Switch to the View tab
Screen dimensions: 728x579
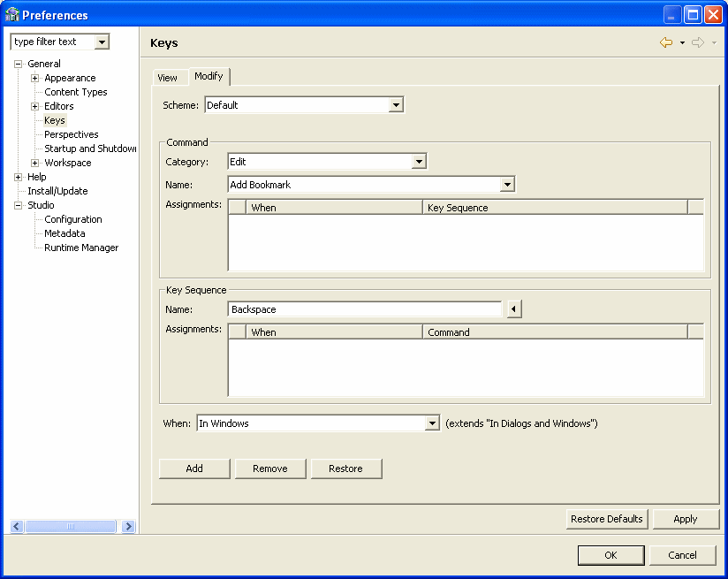click(169, 77)
